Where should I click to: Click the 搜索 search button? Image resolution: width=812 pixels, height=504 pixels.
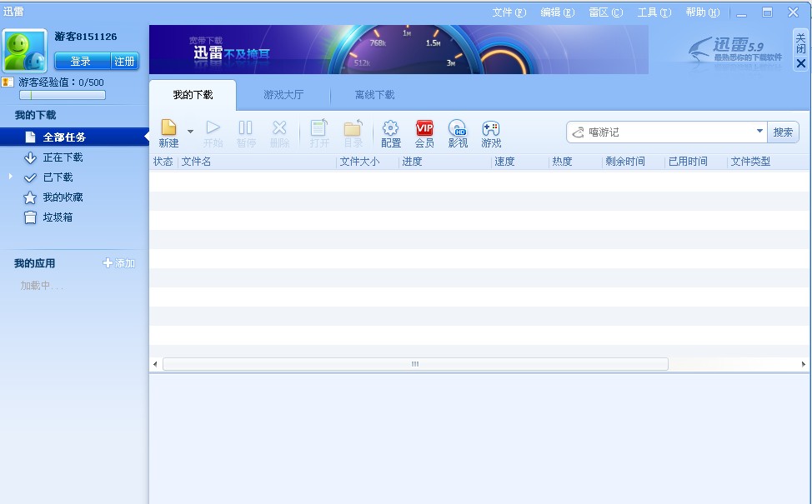point(783,132)
